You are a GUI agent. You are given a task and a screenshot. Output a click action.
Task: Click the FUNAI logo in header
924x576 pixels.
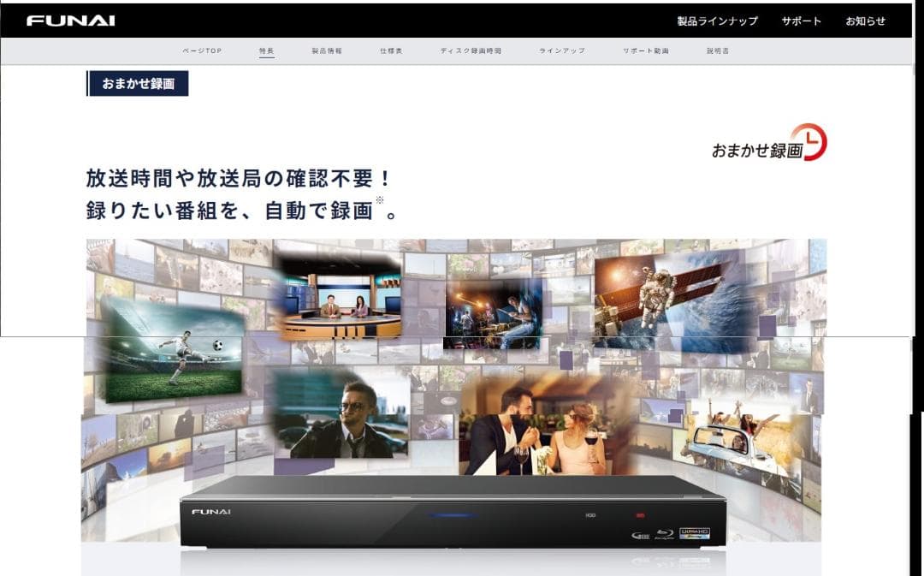click(70, 21)
